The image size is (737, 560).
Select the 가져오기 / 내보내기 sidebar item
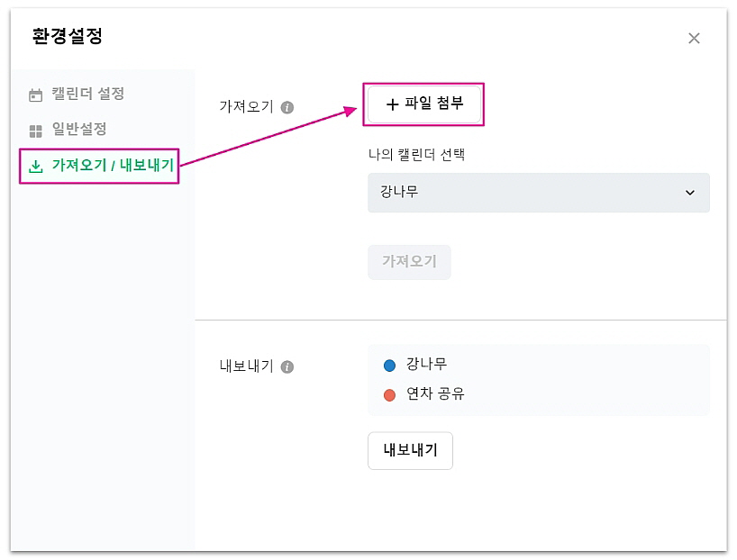(x=112, y=166)
